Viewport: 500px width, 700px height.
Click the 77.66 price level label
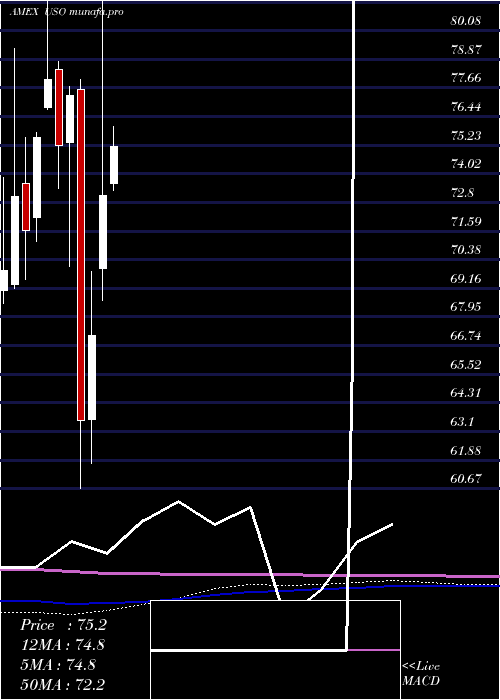(466, 78)
